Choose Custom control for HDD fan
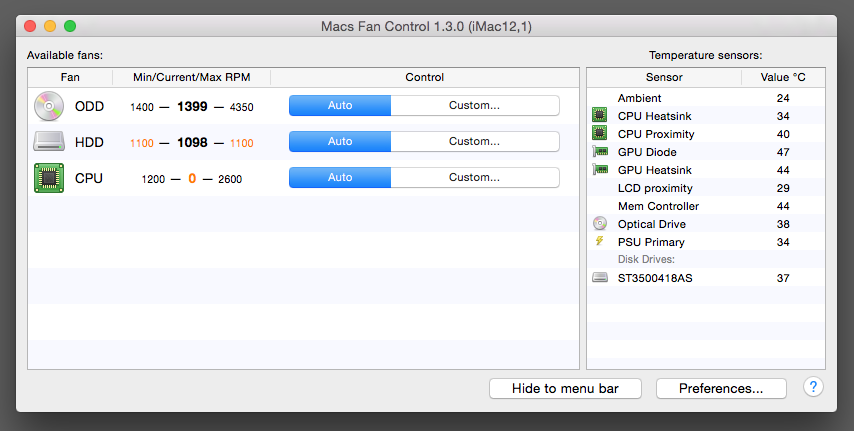Viewport: 854px width, 431px height. pos(474,142)
